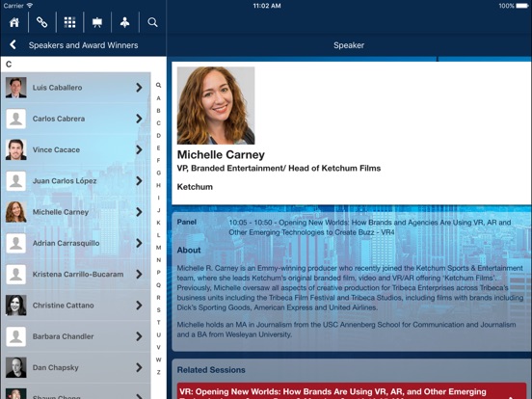Jump to letter W in index
This screenshot has width=532, height=399.
158,359
